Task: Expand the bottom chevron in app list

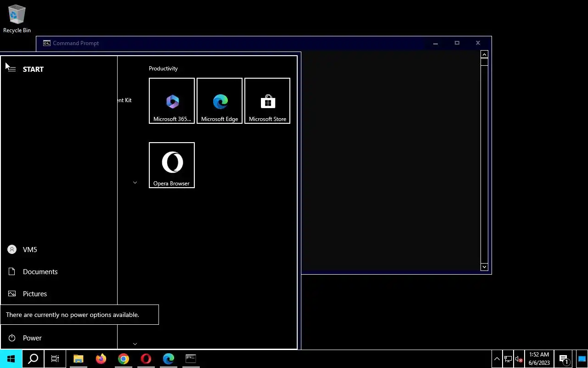Action: (x=135, y=344)
